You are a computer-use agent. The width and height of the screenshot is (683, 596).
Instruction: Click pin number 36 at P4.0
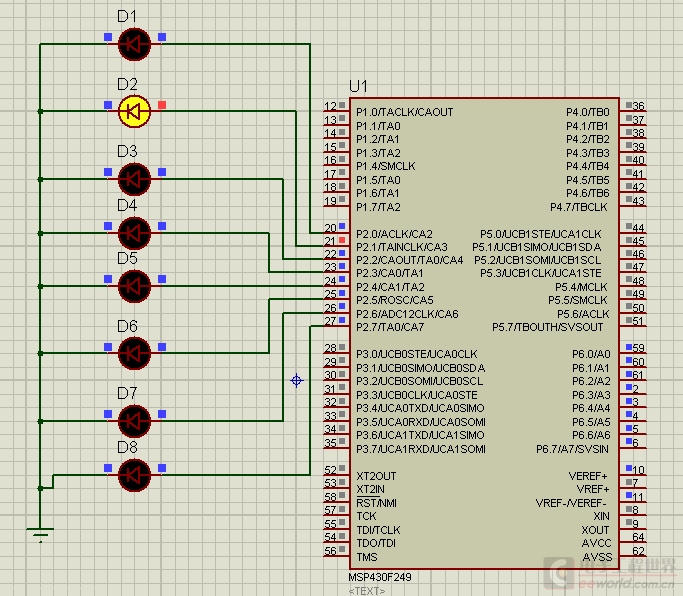click(639, 106)
